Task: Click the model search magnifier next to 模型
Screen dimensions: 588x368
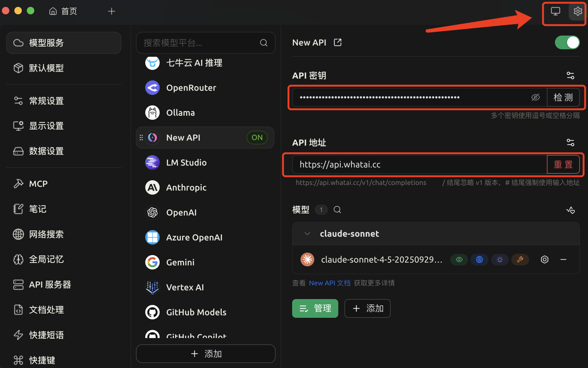Action: pos(337,210)
